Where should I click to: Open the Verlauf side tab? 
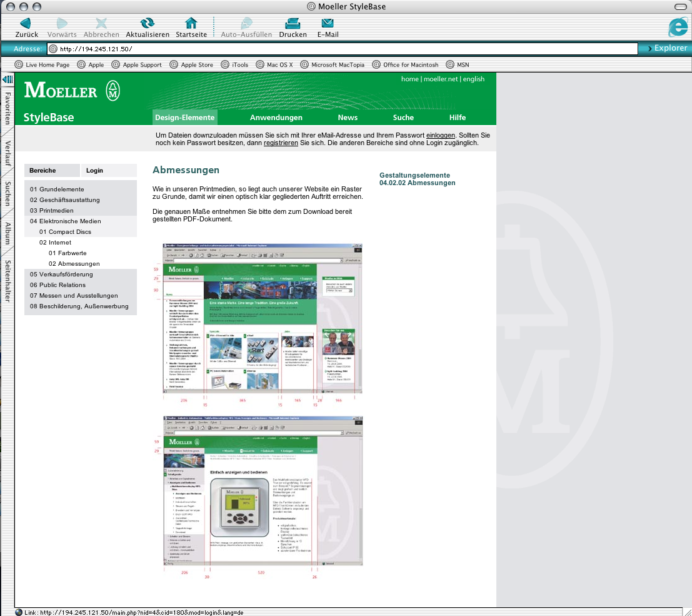(x=8, y=154)
